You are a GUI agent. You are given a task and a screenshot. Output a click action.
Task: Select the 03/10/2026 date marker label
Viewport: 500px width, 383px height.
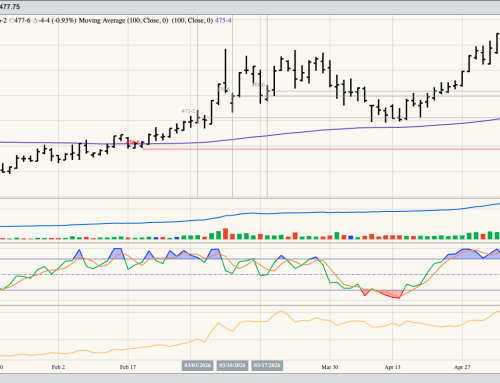point(232,365)
